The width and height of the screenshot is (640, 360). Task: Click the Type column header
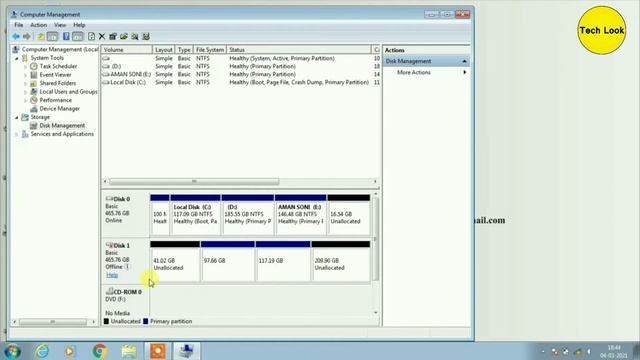tap(184, 50)
